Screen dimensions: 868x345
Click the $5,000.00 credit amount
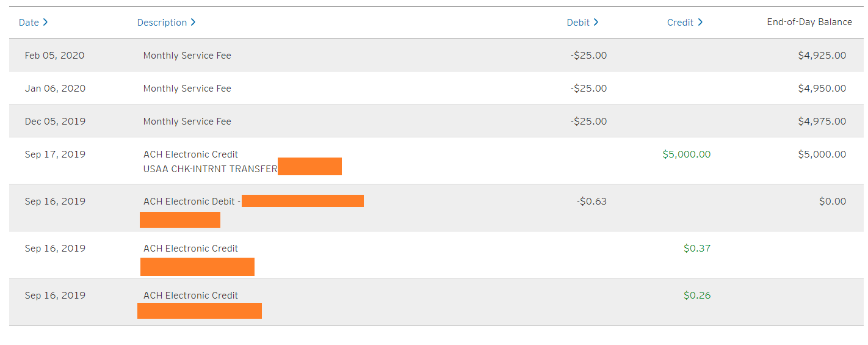[x=686, y=154]
